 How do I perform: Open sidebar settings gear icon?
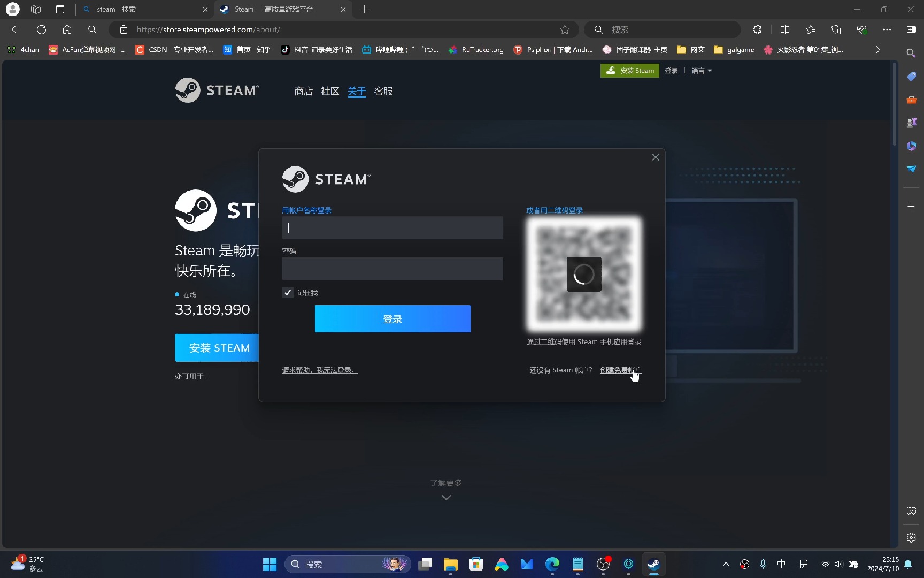(911, 537)
